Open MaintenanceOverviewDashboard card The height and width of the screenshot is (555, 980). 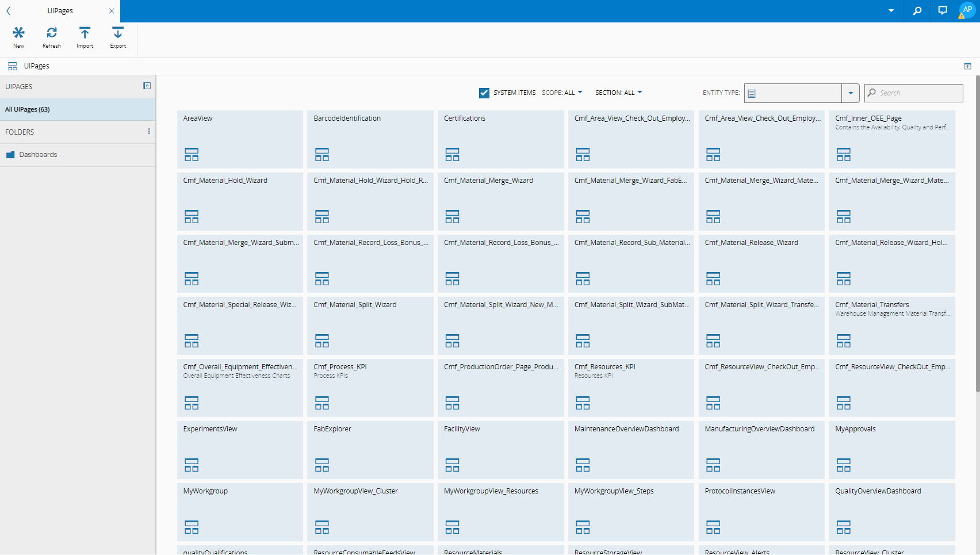(x=631, y=450)
